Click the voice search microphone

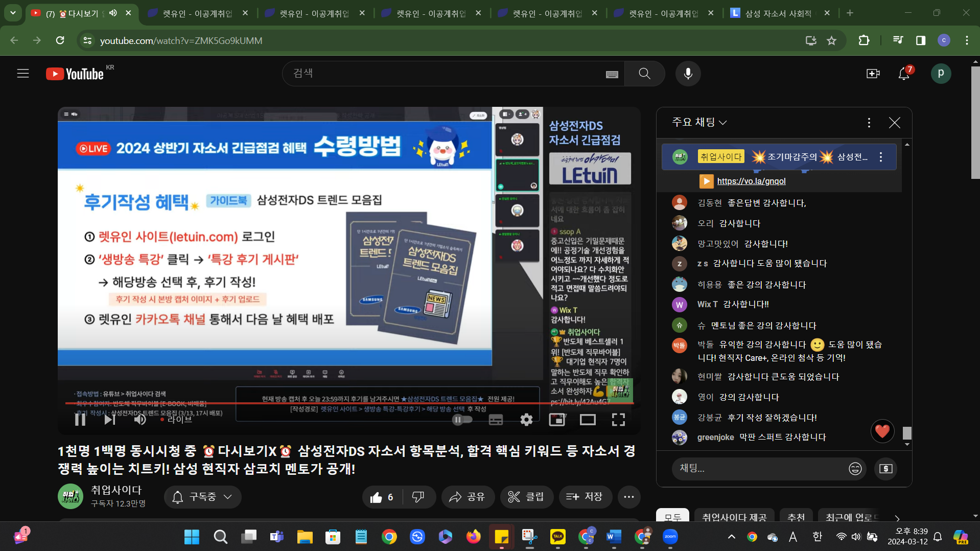[x=688, y=74]
